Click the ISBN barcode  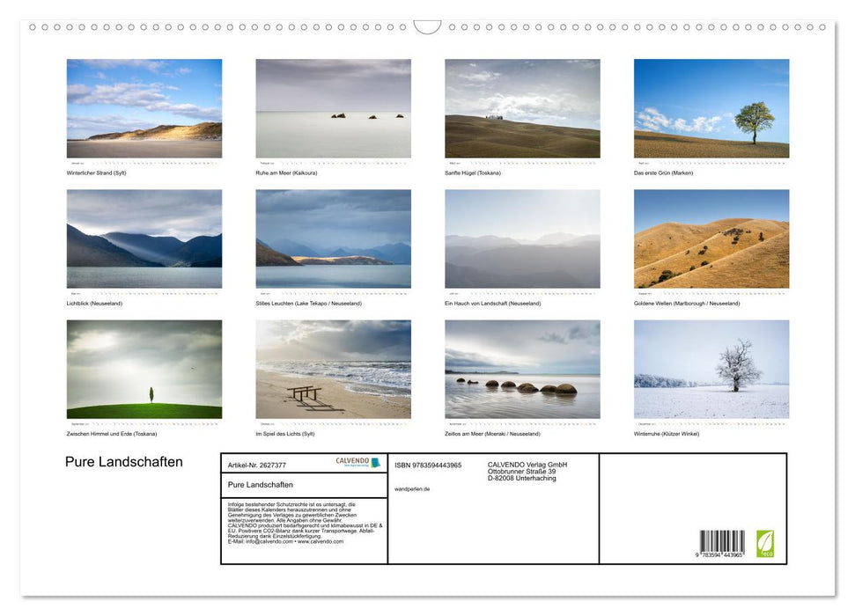coord(722,544)
